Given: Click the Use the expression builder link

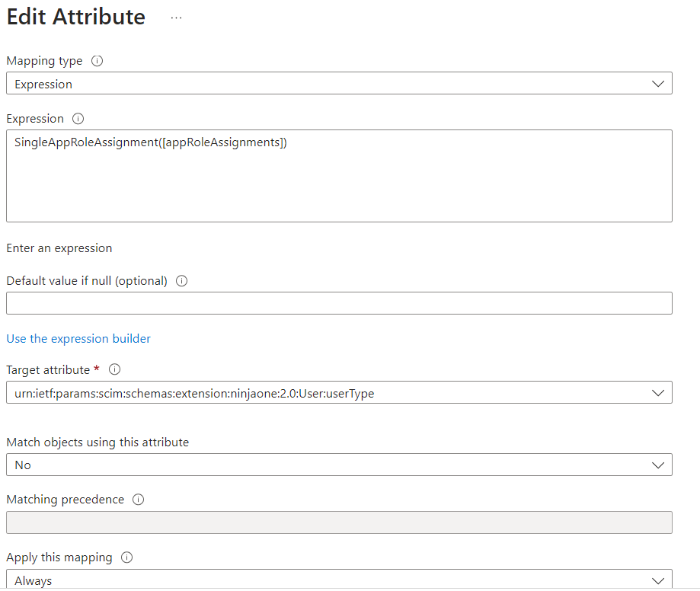Looking at the screenshot, I should click(78, 339).
